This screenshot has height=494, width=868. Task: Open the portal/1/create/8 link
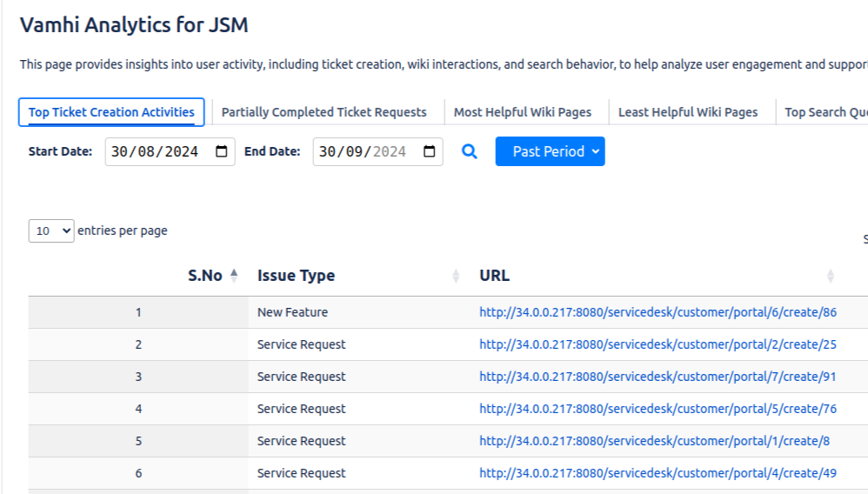[654, 441]
